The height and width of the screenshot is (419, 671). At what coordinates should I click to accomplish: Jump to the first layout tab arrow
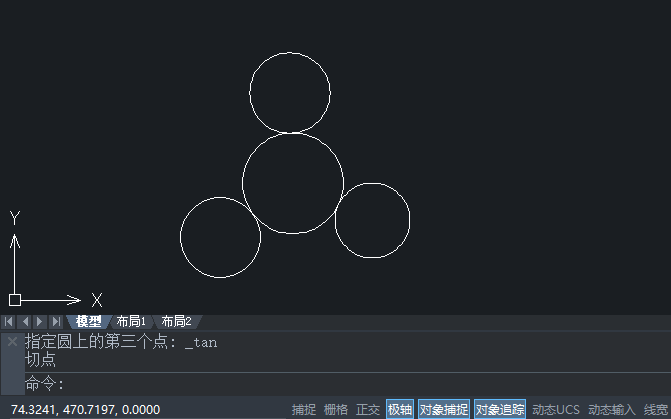point(9,321)
